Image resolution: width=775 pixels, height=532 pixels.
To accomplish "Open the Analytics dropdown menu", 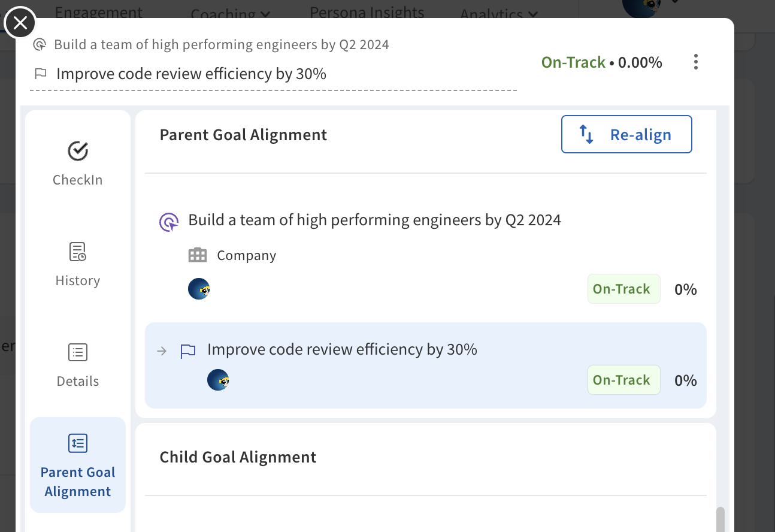I will [x=499, y=14].
